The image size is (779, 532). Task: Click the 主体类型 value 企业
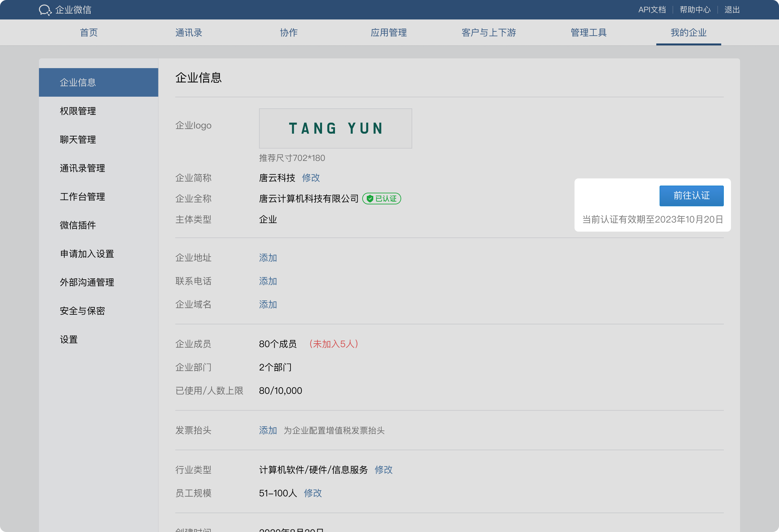click(268, 219)
